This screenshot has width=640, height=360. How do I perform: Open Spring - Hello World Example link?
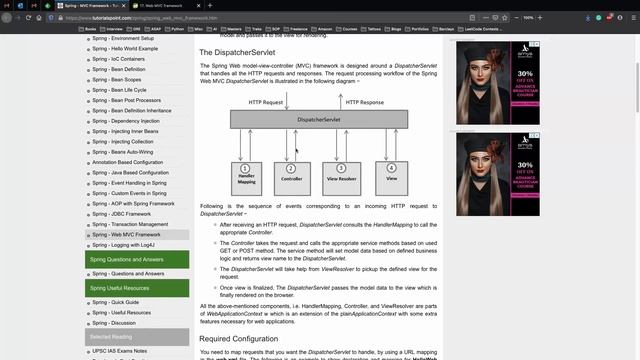click(x=125, y=49)
